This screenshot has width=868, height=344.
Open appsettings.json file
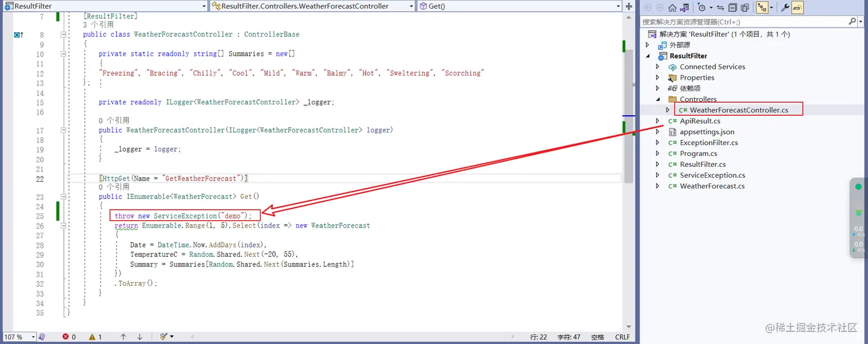707,132
